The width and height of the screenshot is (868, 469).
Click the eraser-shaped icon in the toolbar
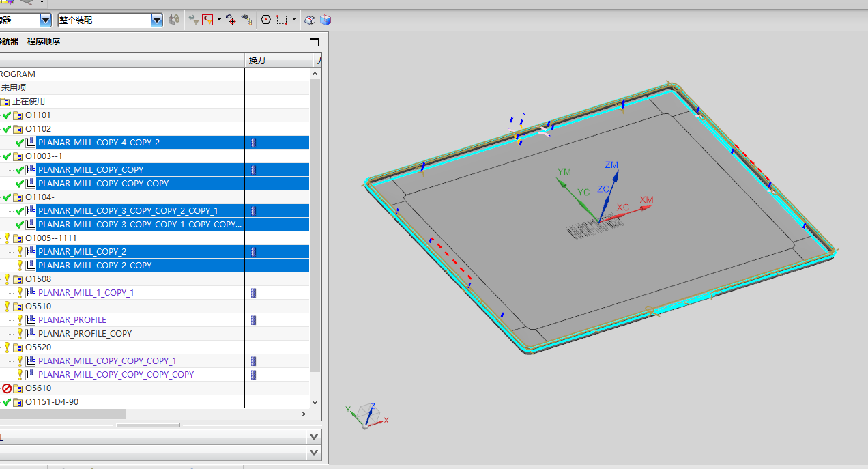pos(310,20)
